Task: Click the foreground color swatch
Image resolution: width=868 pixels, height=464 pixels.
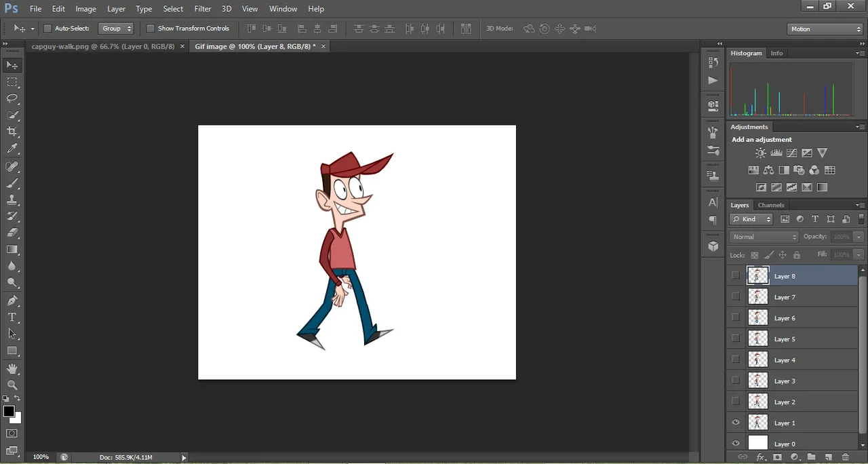Action: pyautogui.click(x=9, y=412)
